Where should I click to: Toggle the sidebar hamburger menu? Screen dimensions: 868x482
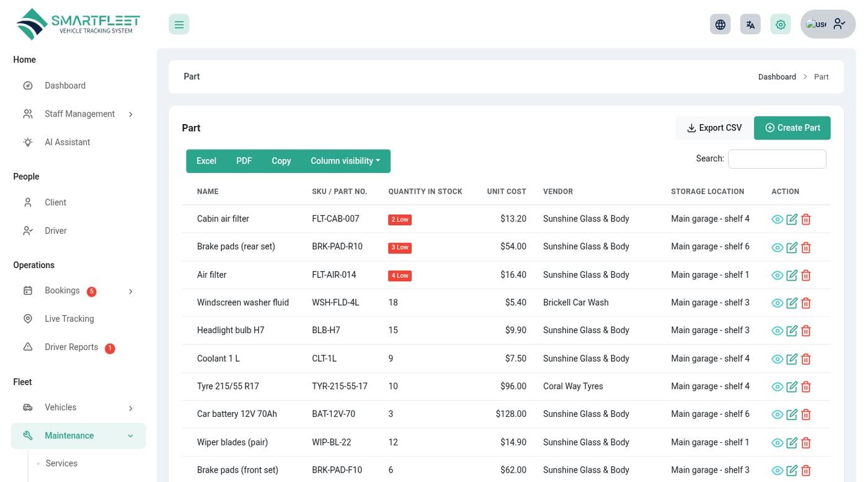click(x=179, y=24)
